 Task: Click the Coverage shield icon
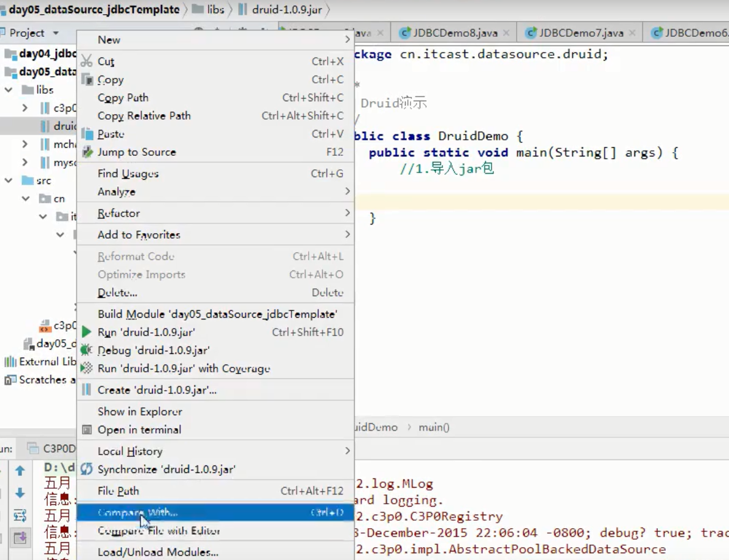point(87,368)
